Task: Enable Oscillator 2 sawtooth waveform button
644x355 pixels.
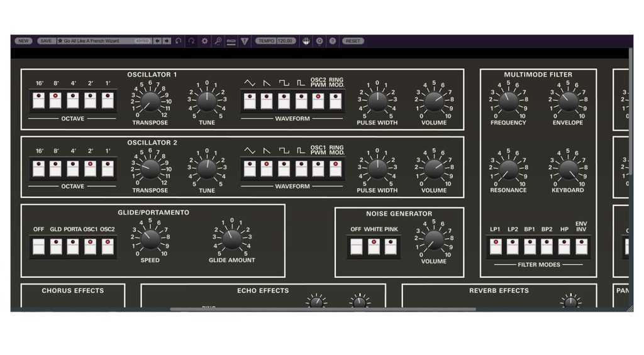Action: (267, 168)
